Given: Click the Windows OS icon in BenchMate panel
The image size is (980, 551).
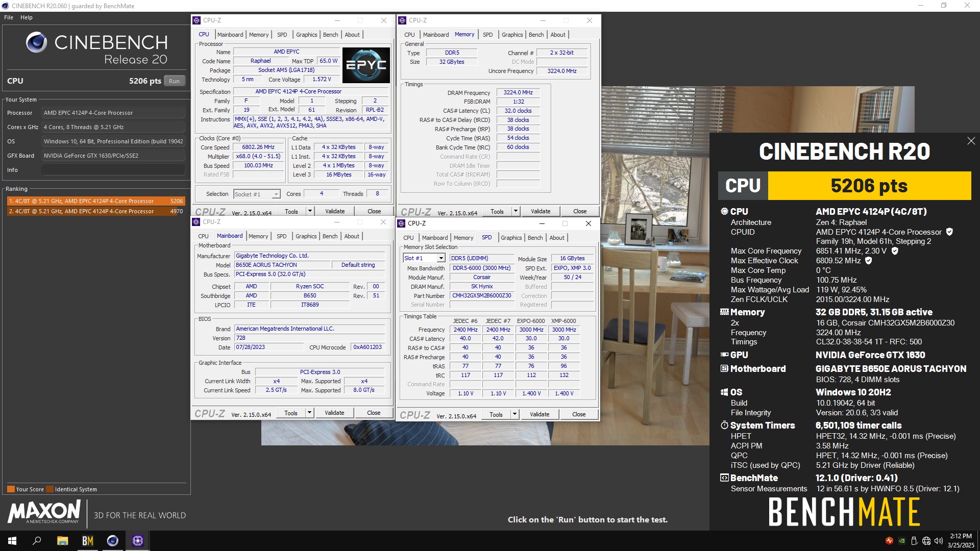Looking at the screenshot, I should [724, 392].
